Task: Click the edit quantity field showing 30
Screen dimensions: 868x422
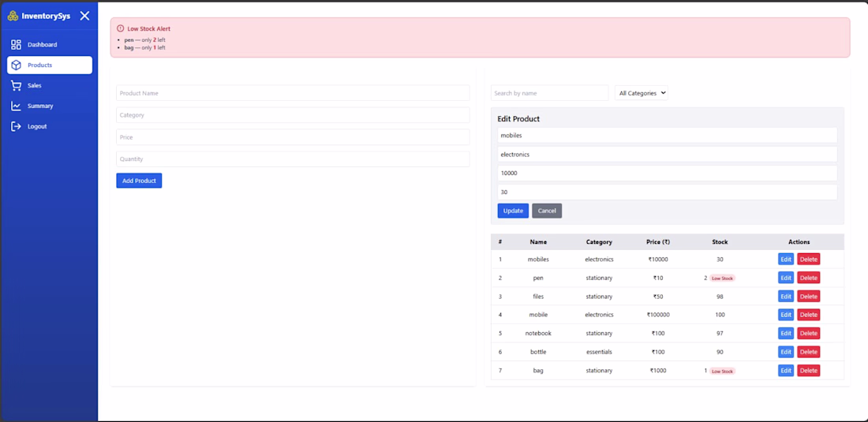Action: point(667,192)
